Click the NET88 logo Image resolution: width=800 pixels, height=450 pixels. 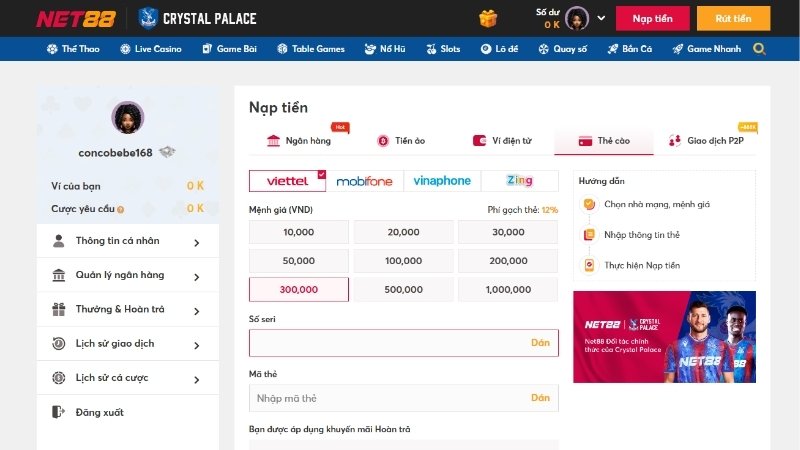76,19
